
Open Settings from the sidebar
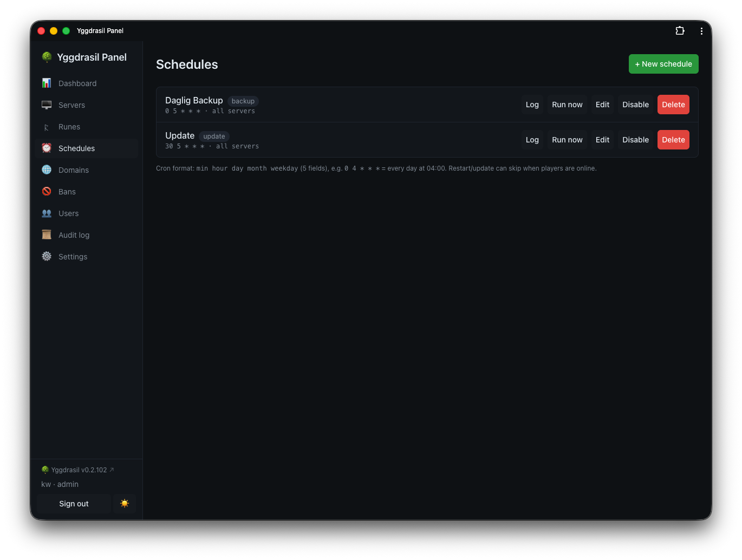[x=87, y=257]
